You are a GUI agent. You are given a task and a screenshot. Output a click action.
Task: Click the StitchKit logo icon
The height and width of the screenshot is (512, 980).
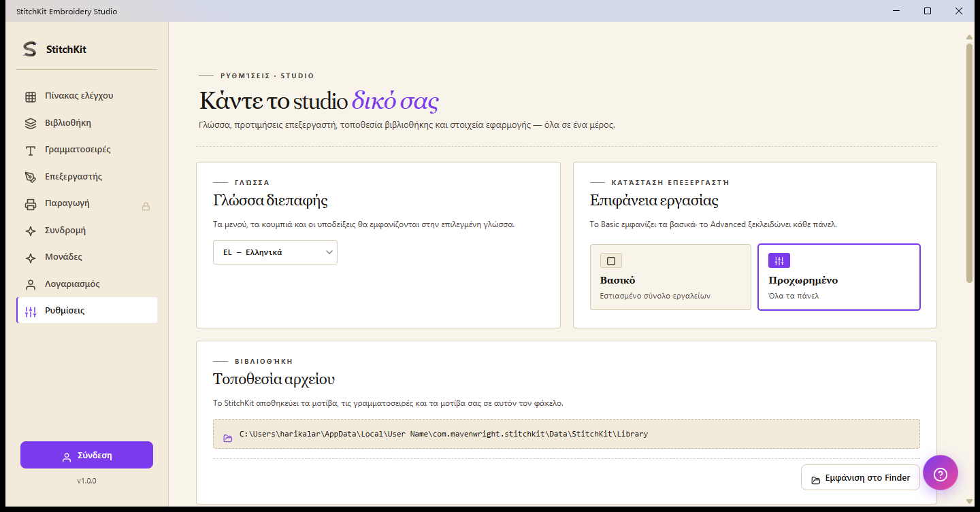pos(29,49)
